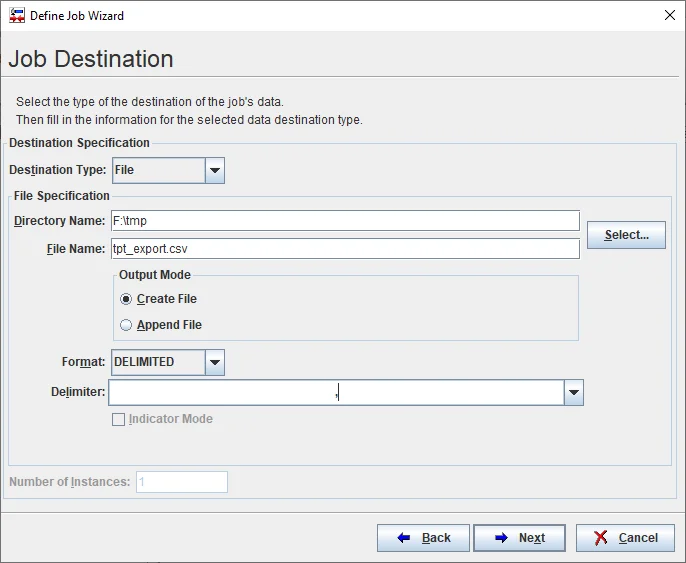
Task: Toggle the Indicator Mode checkbox
Action: click(x=119, y=419)
